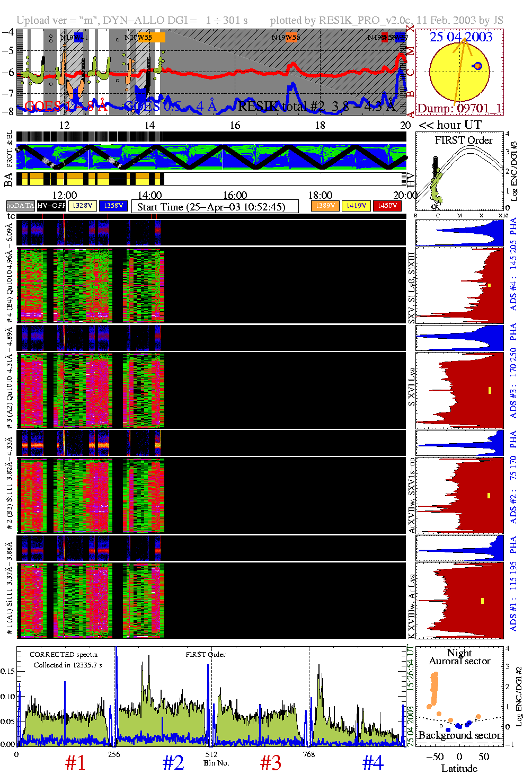
Task: Pick the red 1450V legend swatch
Action: point(387,206)
